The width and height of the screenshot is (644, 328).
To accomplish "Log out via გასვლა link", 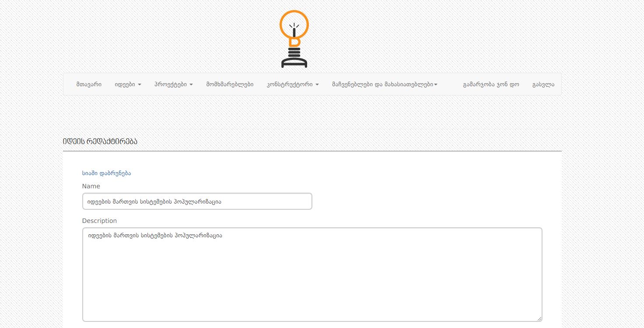I will click(543, 85).
